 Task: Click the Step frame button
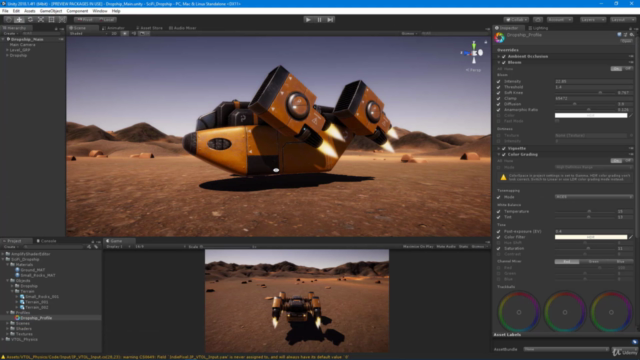pos(330,20)
